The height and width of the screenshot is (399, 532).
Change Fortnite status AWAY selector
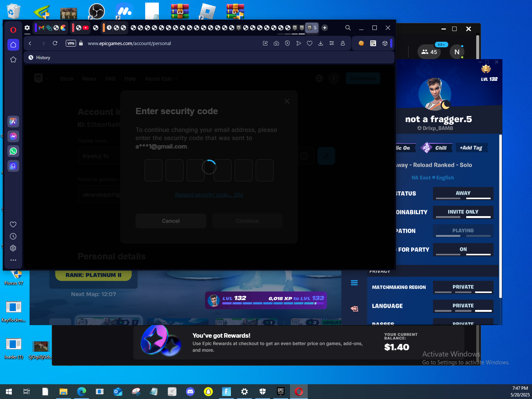coord(463,194)
